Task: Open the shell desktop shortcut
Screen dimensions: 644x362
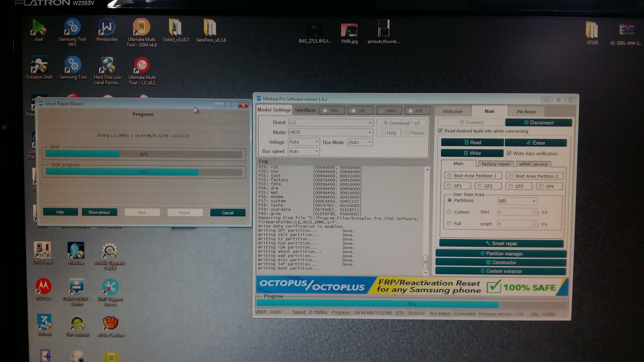Action: 39,30
